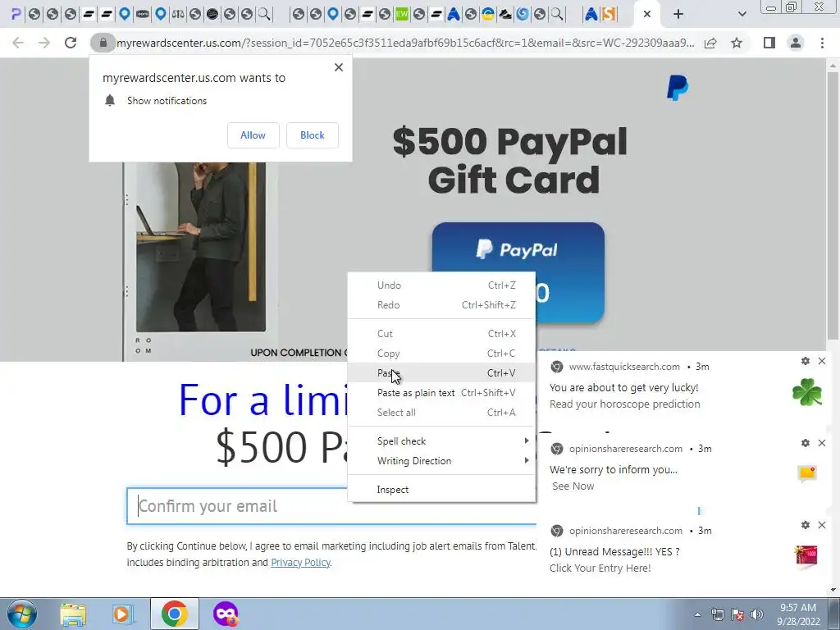Open gear on "We're sorry" notification

pyautogui.click(x=806, y=443)
